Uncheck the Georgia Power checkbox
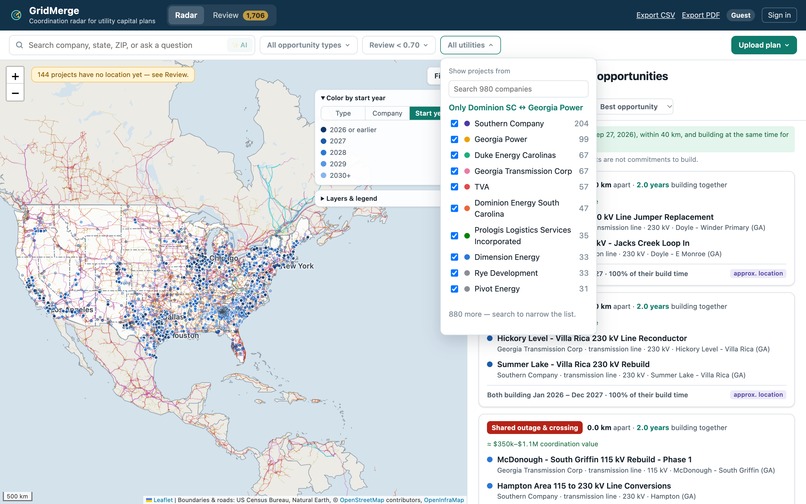Viewport: 806px width, 504px height. pyautogui.click(x=454, y=139)
